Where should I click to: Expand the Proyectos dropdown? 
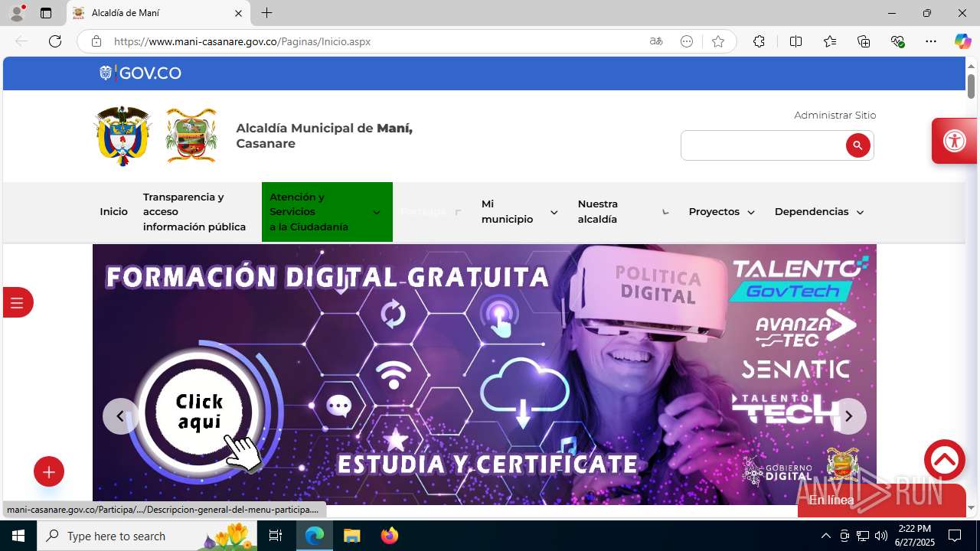click(x=750, y=212)
